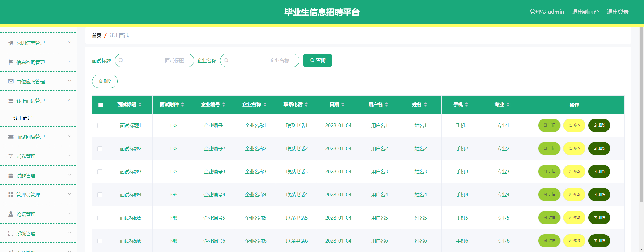The image size is (644, 252).
Task: Click inside the 企业名称 input field
Action: pos(259,60)
